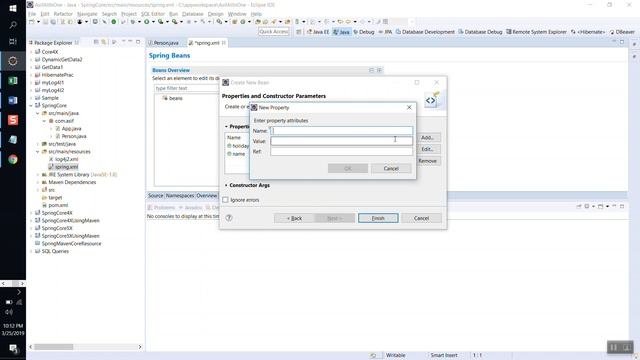This screenshot has width=640, height=360.
Task: Click the Edit... property button
Action: pyautogui.click(x=427, y=149)
